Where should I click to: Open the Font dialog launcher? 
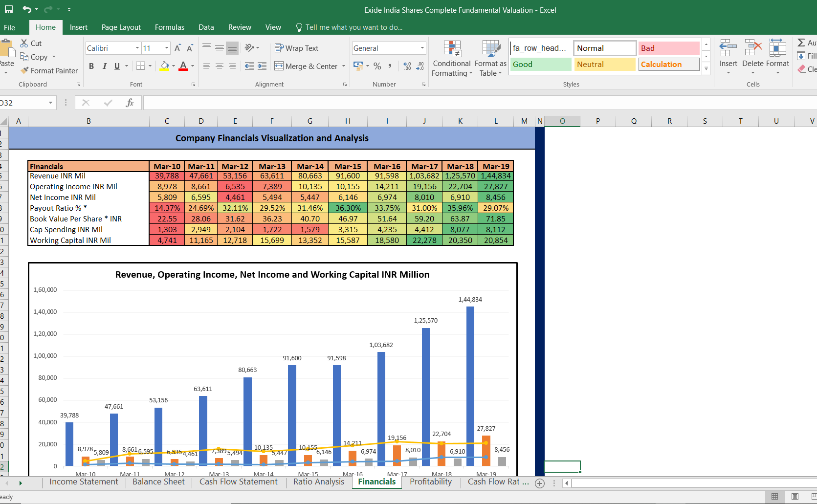click(193, 85)
